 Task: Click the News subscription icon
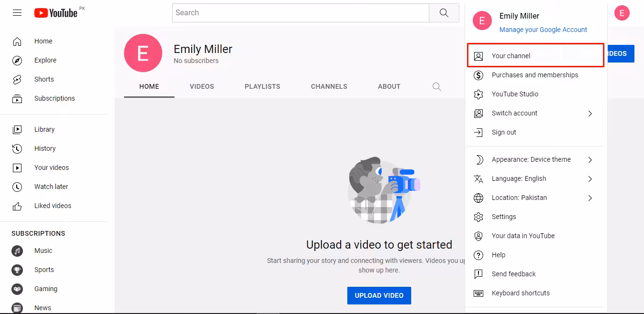[17, 308]
